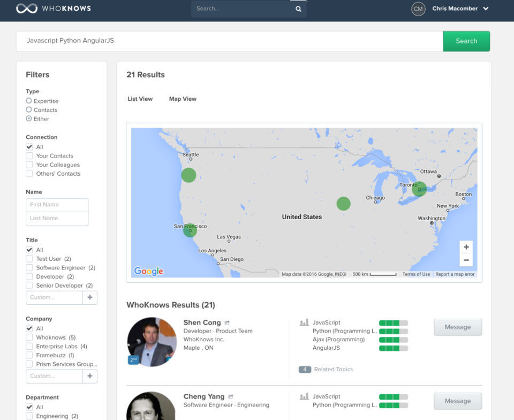
Task: Click the custom Company input field
Action: (x=54, y=376)
